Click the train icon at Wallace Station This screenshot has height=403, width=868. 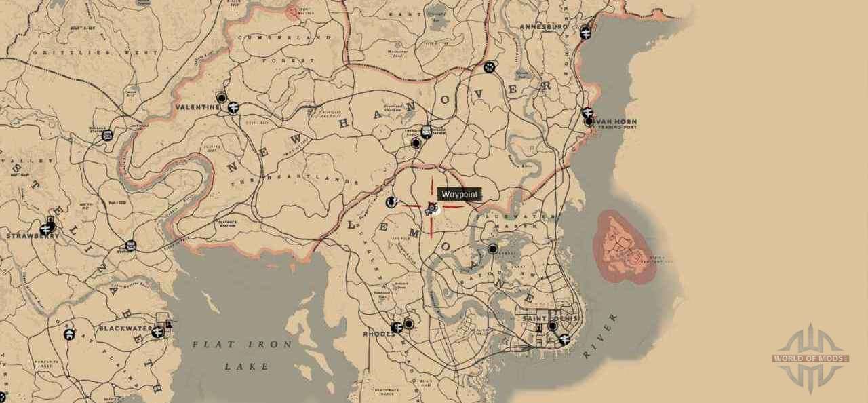107,135
